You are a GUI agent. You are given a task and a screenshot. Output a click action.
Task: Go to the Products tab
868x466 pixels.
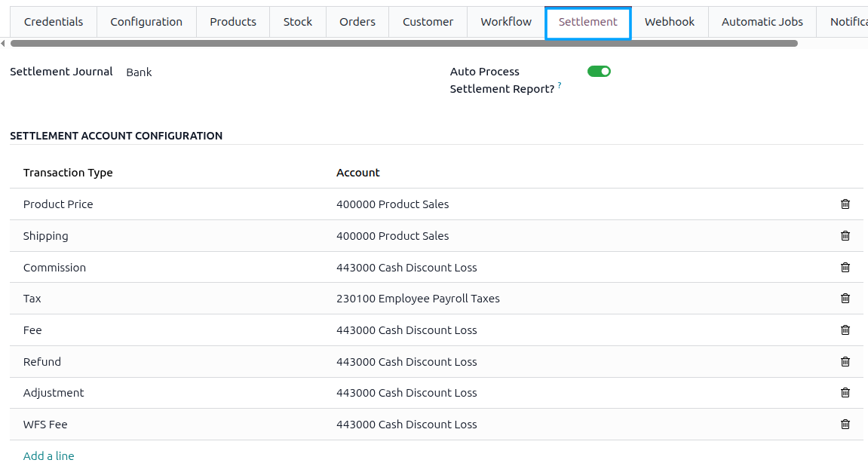(233, 22)
